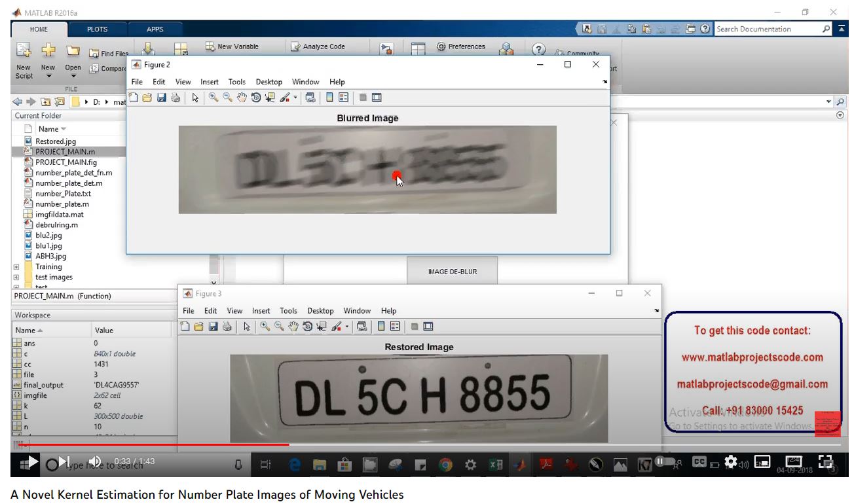Toggle Edit Plot arrow in Figure 2
This screenshot has height=504, width=854.
(x=195, y=98)
